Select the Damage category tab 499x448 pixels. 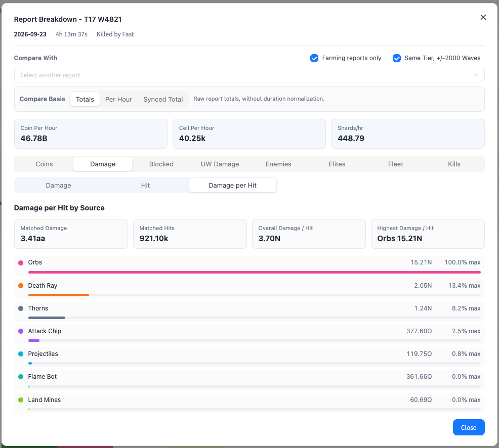click(x=103, y=164)
